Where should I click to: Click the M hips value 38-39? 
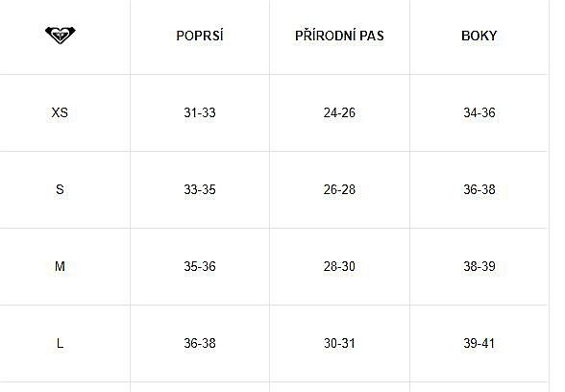click(479, 267)
